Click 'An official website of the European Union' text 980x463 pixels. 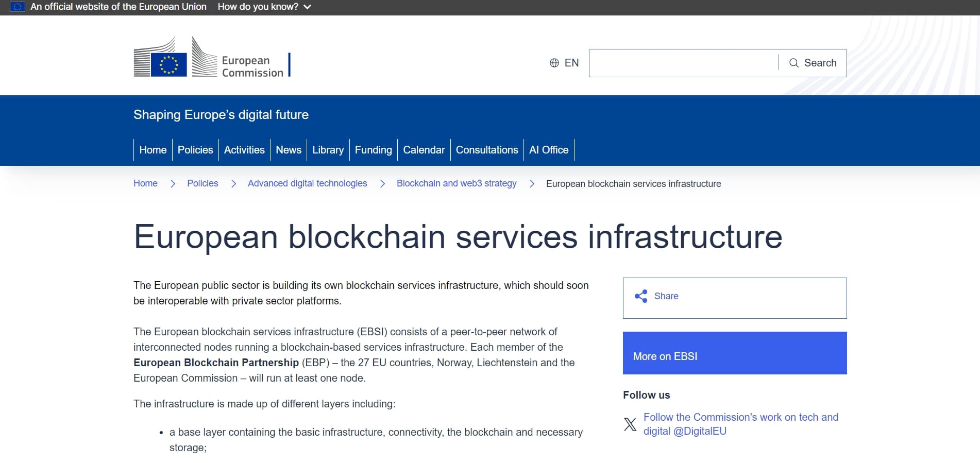[x=119, y=7]
